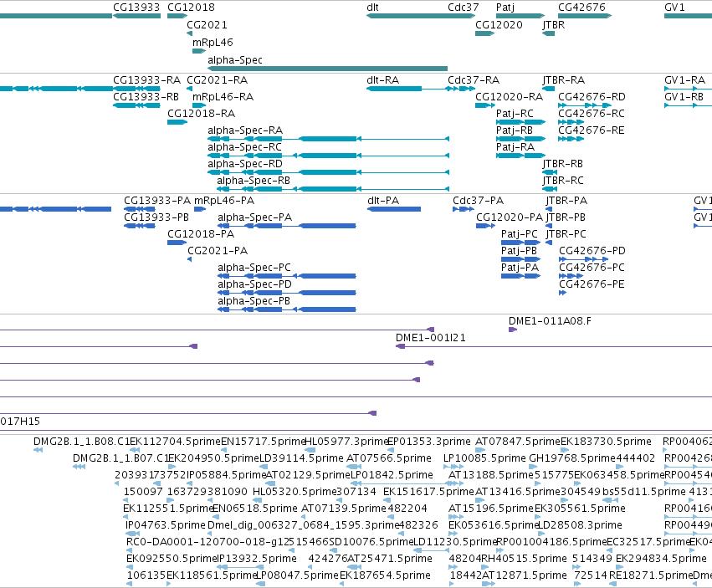Open the CG12018-PA protein label
This screenshot has width=712, height=588.
pos(201,234)
